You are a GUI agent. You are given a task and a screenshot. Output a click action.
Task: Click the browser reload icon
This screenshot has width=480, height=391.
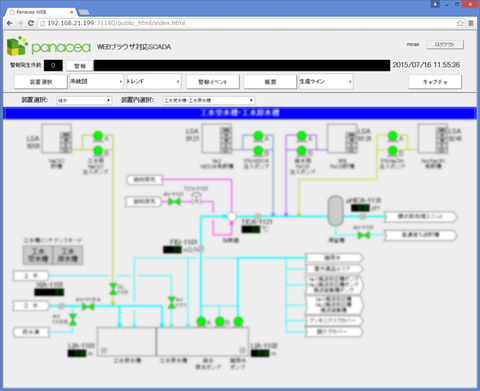[31, 23]
